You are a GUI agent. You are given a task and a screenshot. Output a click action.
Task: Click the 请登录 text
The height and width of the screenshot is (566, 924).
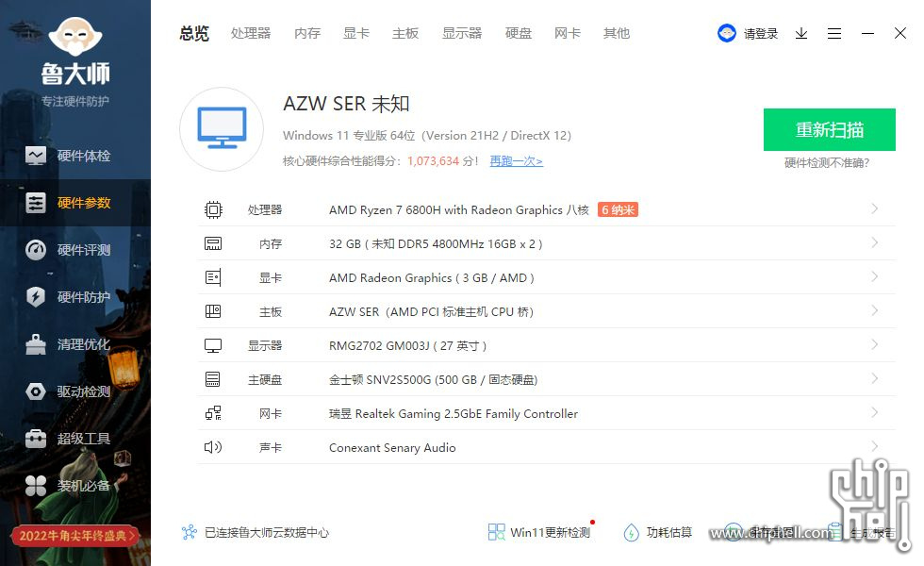pos(761,34)
